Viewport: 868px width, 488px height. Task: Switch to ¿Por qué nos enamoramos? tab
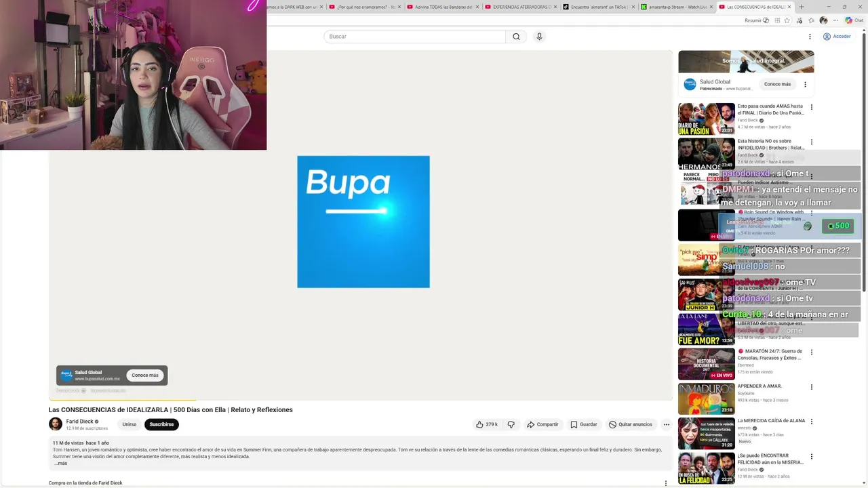[x=366, y=7]
